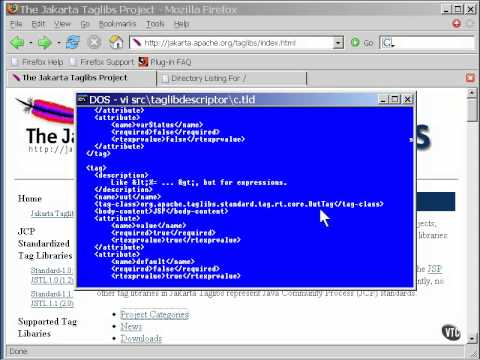Stop loading with the Stop icon
480x360 pixels.
[x=94, y=42]
